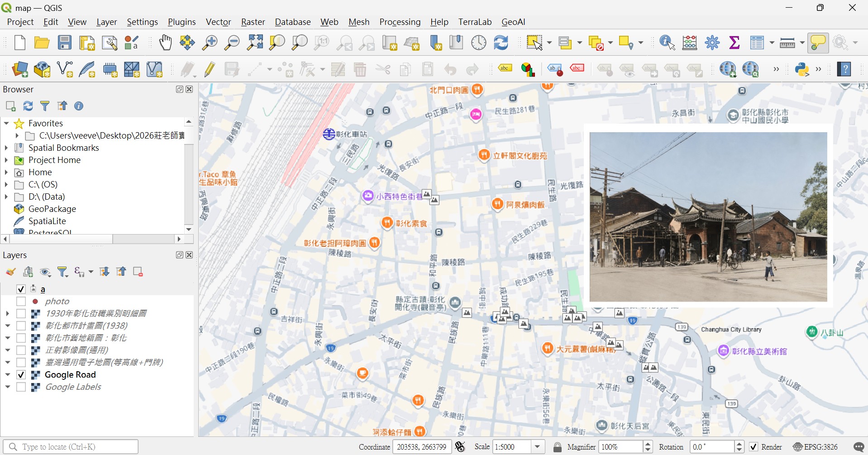Viewport: 868px width, 455px height.
Task: Create a new GeoPackage layer
Action: coord(42,69)
